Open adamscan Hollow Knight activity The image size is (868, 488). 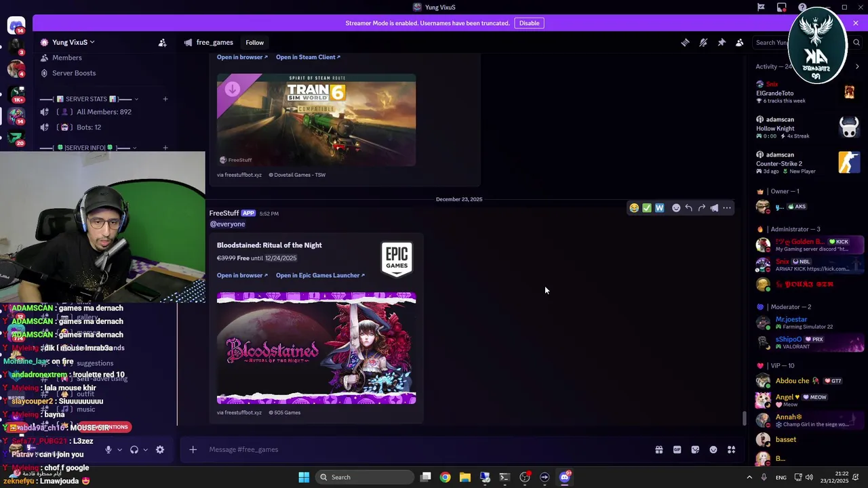click(x=808, y=127)
